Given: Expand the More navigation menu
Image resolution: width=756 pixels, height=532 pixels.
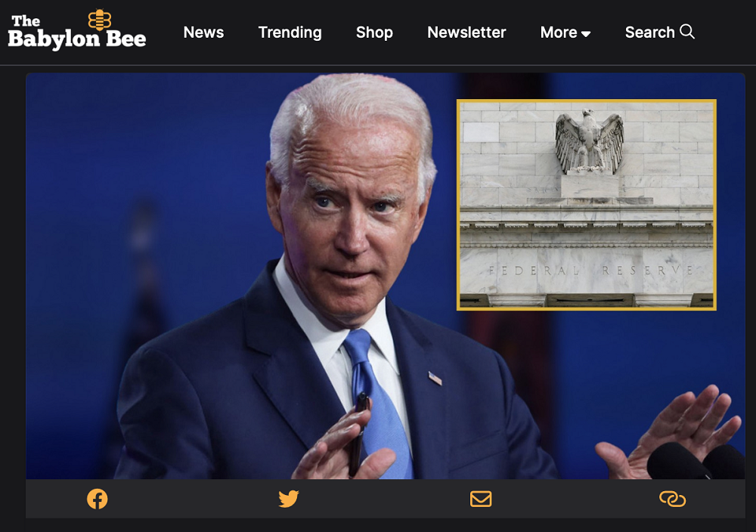Looking at the screenshot, I should click(x=559, y=32).
